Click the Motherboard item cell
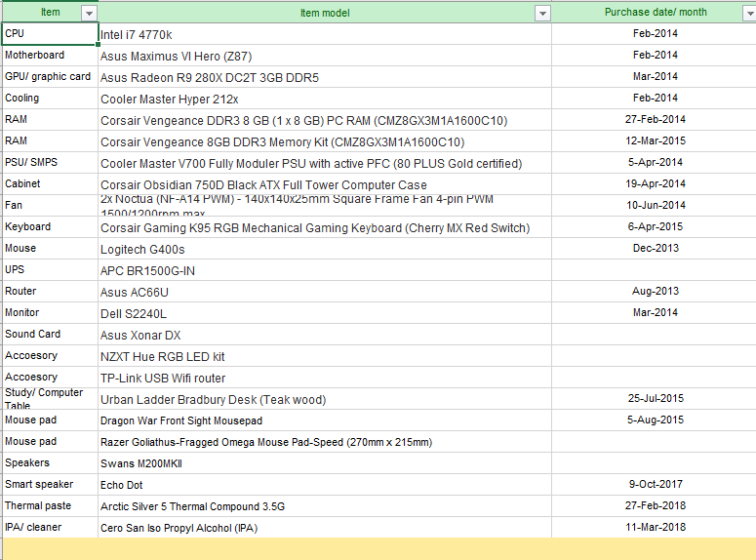756x560 pixels. pos(50,55)
